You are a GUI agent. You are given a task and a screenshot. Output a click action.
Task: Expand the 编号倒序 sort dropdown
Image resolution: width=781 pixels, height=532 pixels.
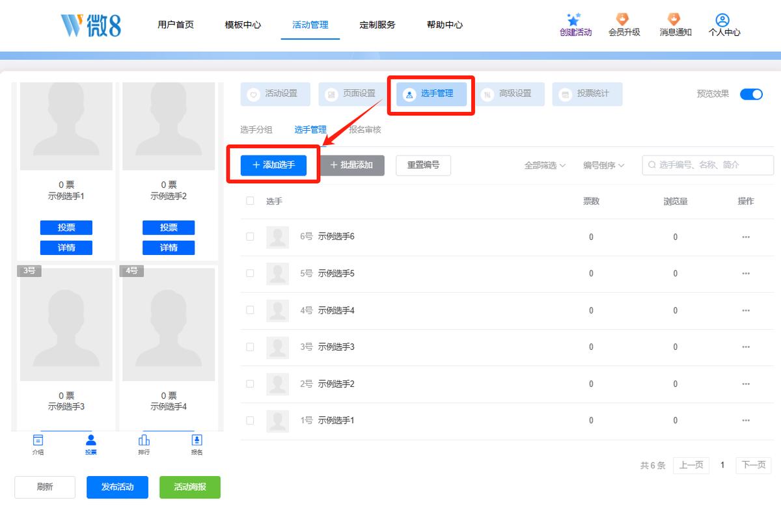603,166
